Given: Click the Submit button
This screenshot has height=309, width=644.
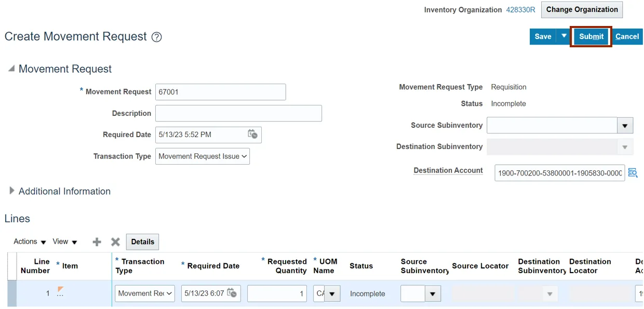Looking at the screenshot, I should tap(591, 36).
